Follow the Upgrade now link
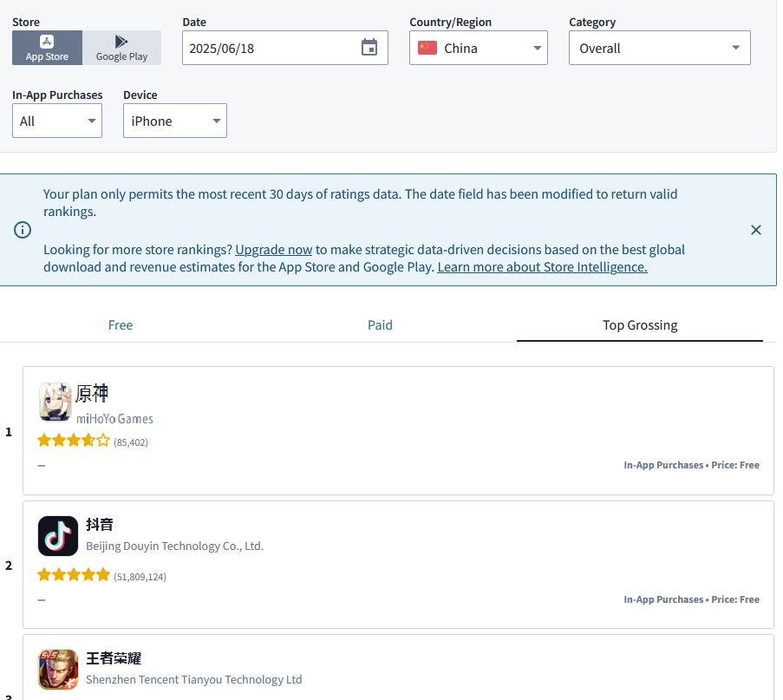The height and width of the screenshot is (700, 783). (x=274, y=249)
